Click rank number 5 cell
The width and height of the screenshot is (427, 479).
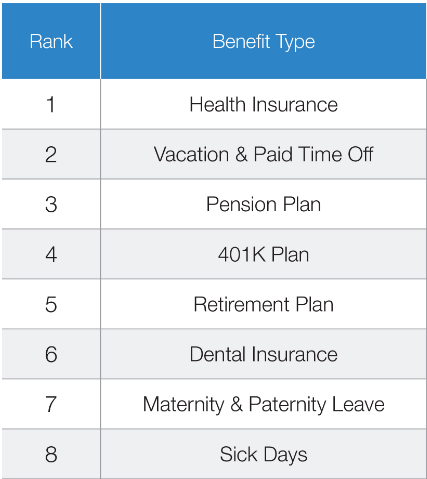[x=51, y=304]
